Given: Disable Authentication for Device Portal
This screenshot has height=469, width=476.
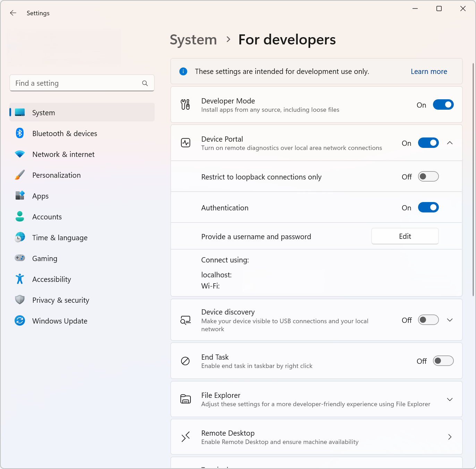Looking at the screenshot, I should click(x=428, y=207).
